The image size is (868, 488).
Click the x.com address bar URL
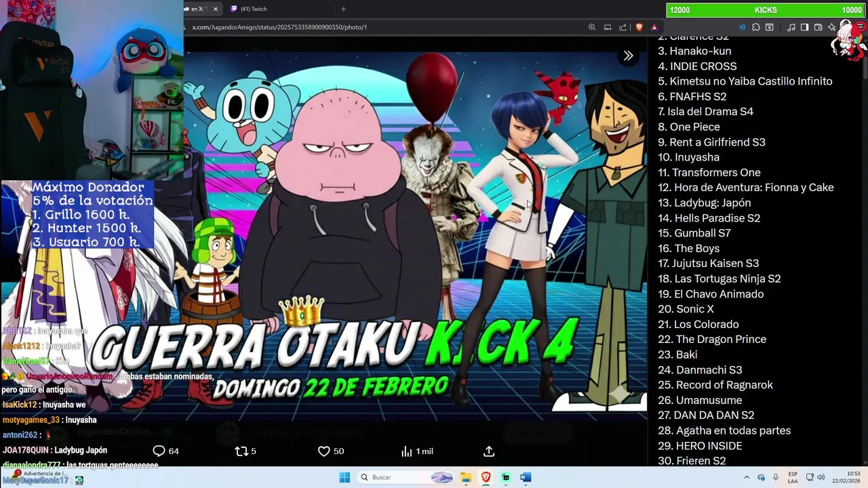279,27
